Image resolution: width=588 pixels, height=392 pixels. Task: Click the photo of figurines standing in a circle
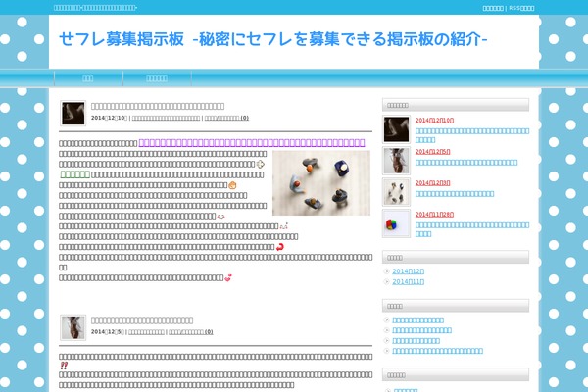321,183
